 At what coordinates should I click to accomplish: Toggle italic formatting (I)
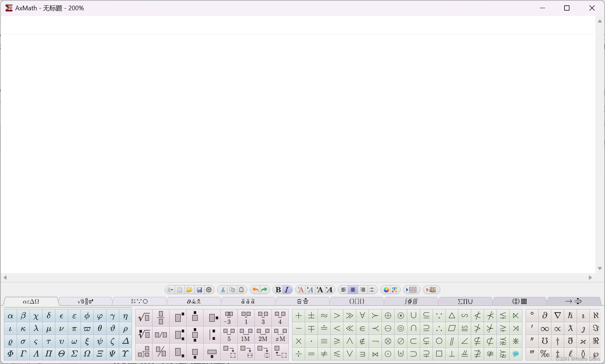coord(287,290)
